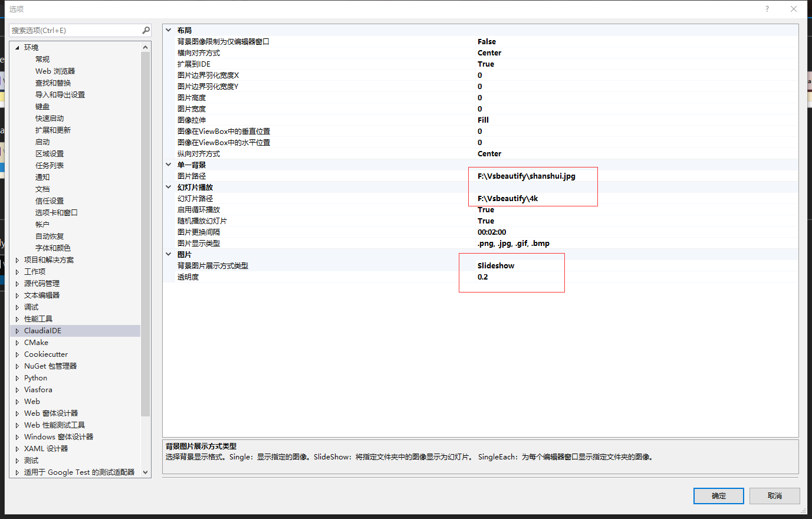Collapse the 幻灯片播放 section
The image size is (812, 519).
pos(169,186)
